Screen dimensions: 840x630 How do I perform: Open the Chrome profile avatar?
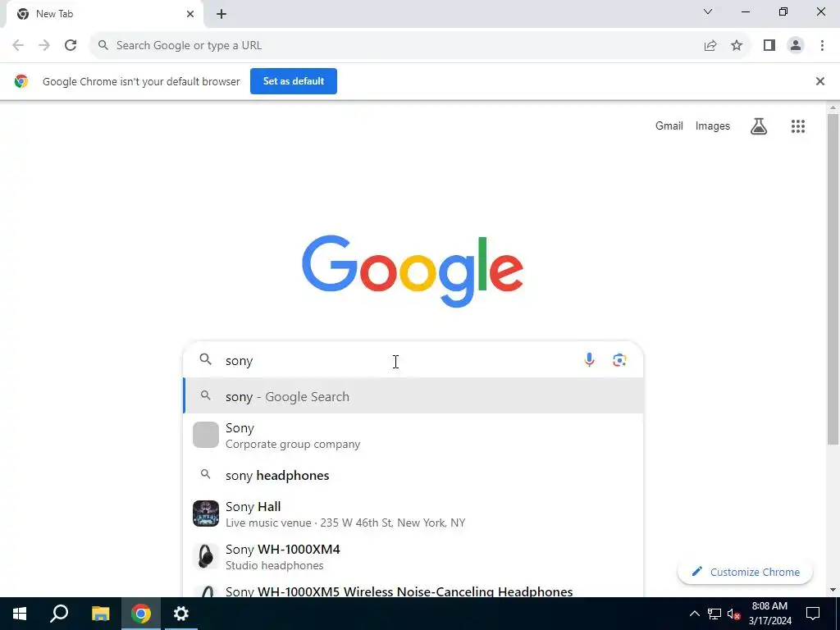coord(796,46)
